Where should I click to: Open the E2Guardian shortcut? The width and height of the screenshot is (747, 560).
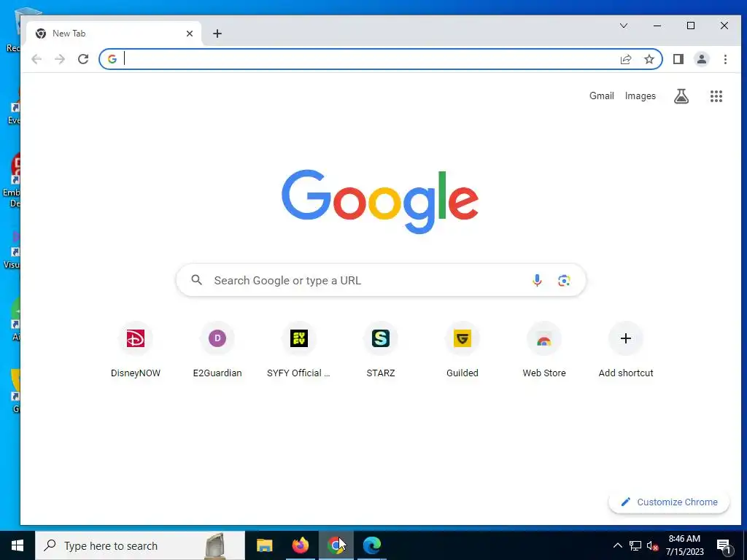(217, 349)
